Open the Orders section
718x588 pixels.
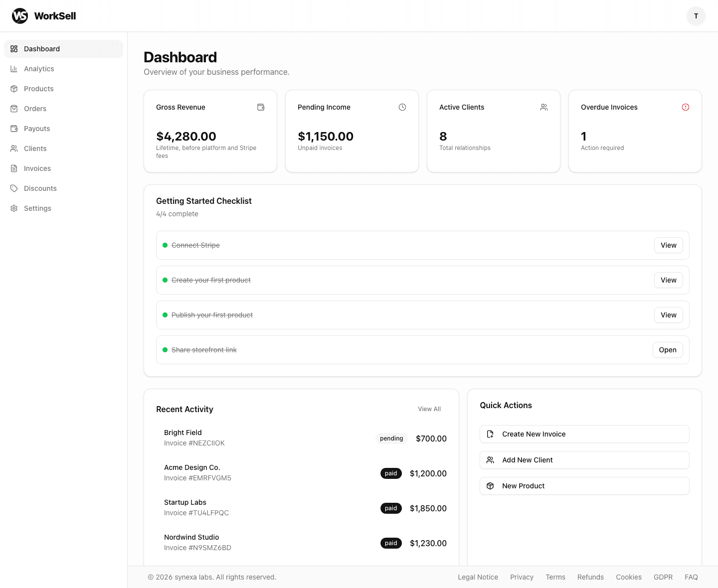pos(63,109)
